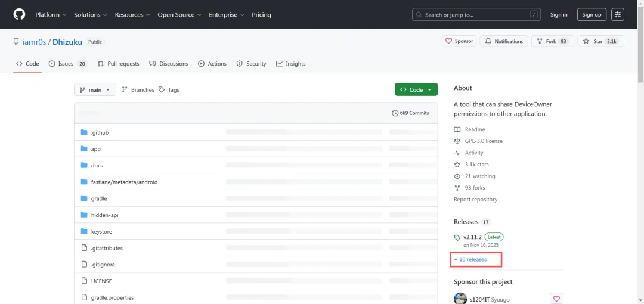
Task: Click the file icon beside LICENSE
Action: tap(84, 281)
